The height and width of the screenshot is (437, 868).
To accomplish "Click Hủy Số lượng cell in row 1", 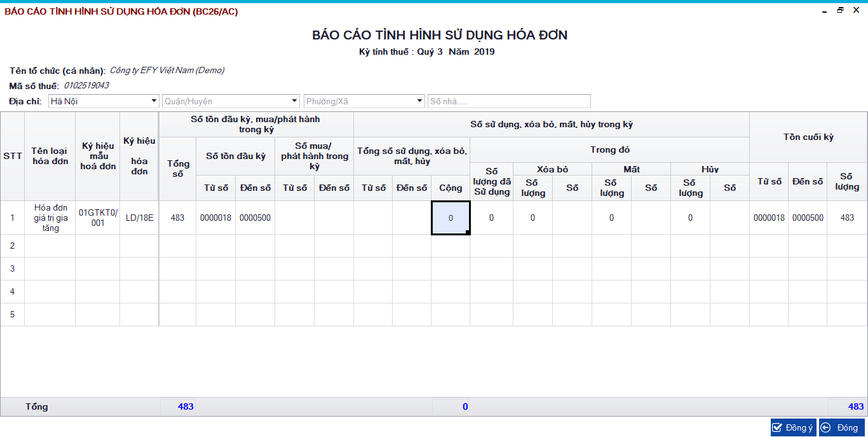I will (x=690, y=218).
